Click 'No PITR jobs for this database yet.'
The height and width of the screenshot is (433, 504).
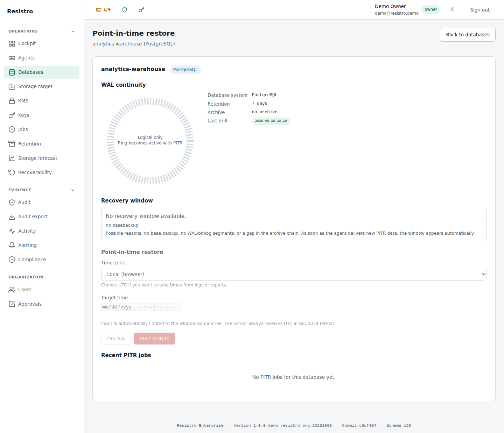(x=294, y=377)
